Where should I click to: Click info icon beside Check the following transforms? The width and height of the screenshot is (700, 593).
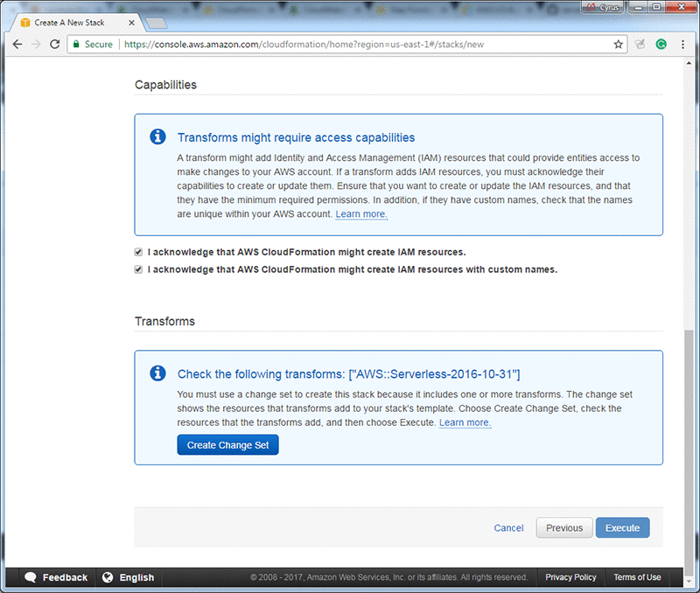pyautogui.click(x=157, y=373)
